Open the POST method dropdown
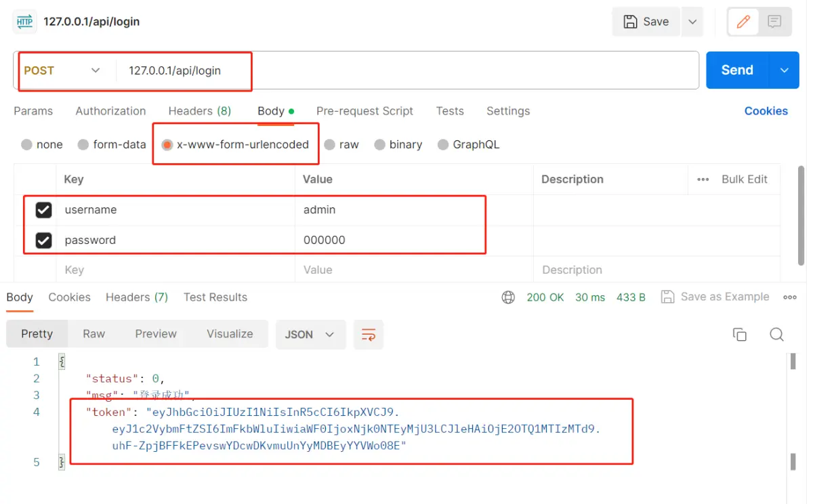 pyautogui.click(x=62, y=70)
